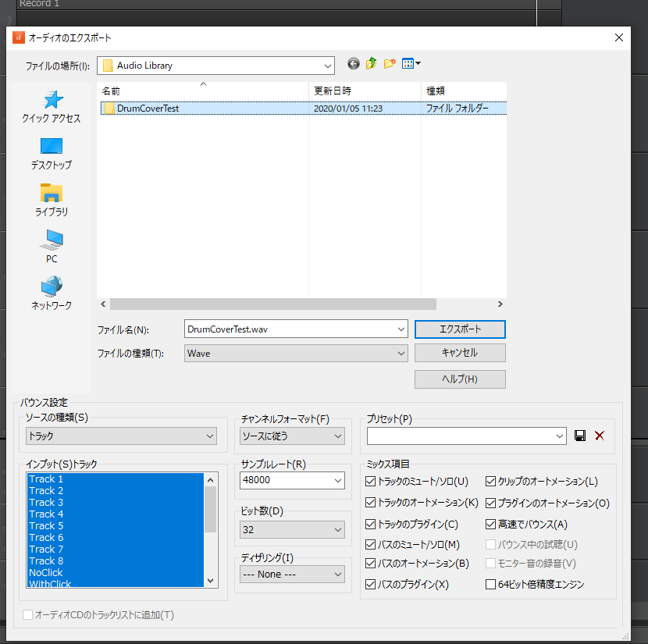Open the プリセット dropdown
The image size is (648, 644).
[x=466, y=436]
